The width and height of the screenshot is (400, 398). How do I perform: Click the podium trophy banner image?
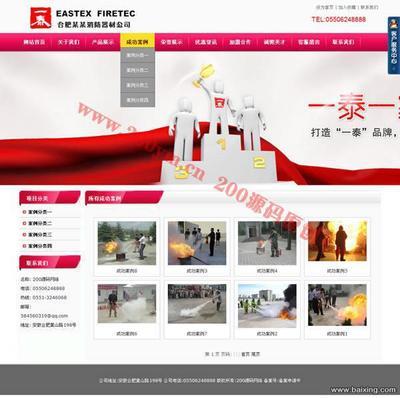[200, 118]
